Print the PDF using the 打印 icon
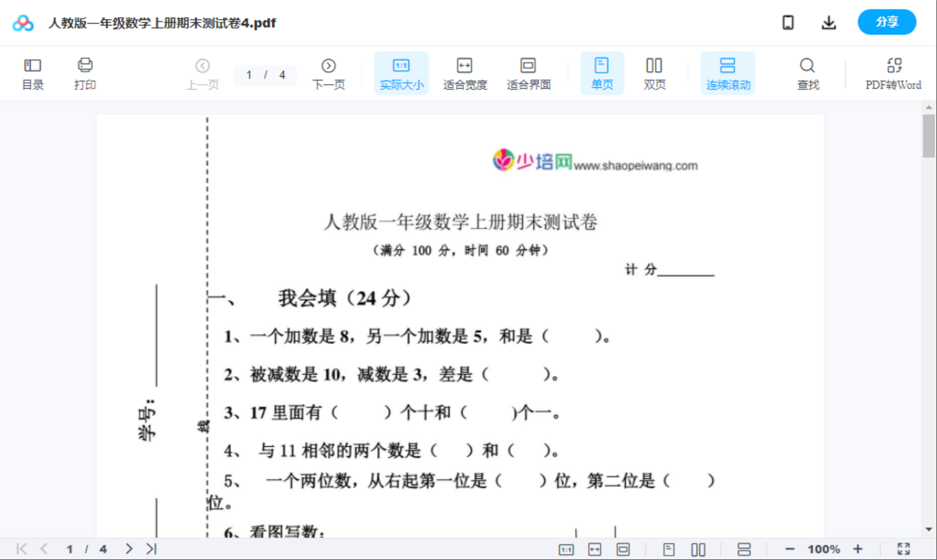This screenshot has width=937, height=560. point(85,73)
